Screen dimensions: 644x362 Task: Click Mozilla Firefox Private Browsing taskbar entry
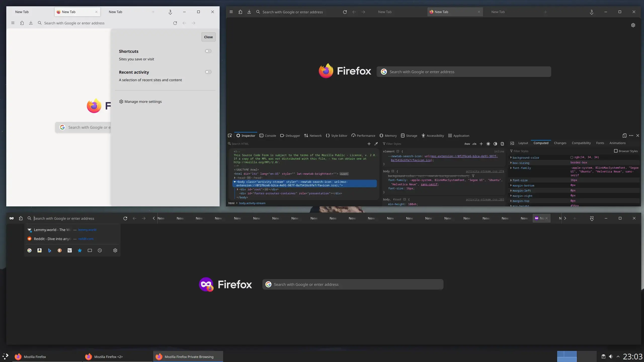(x=188, y=356)
